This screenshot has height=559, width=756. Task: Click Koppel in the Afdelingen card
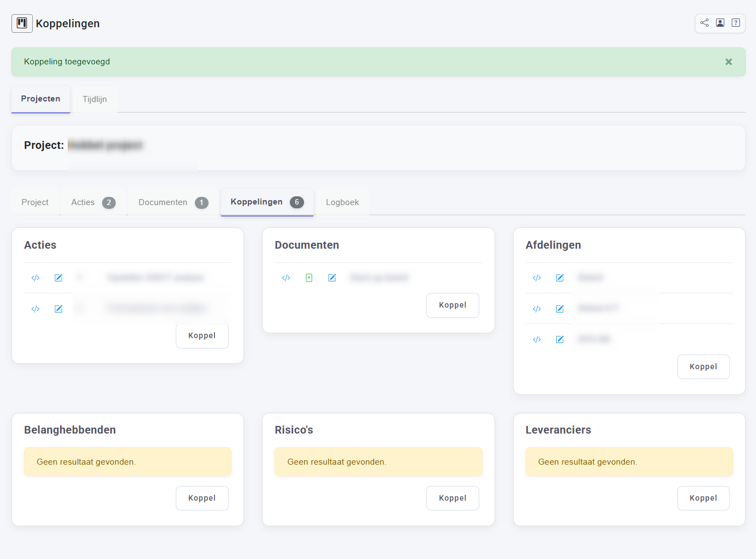click(x=703, y=367)
